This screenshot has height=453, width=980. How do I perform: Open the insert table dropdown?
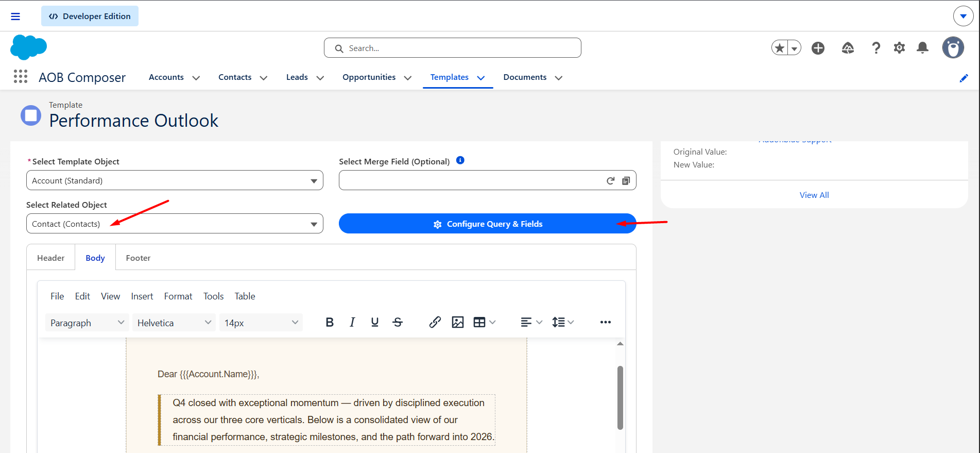(x=485, y=322)
